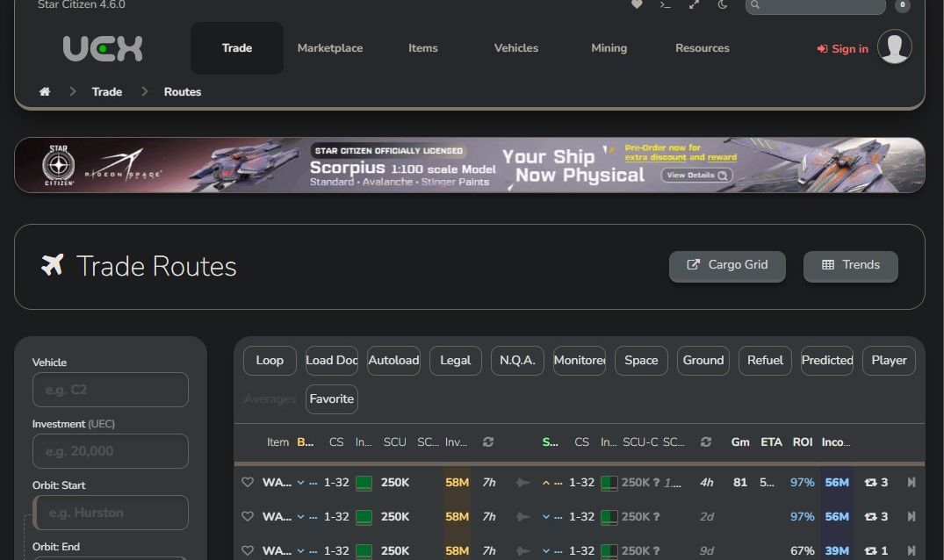Open the Cargo Grid panel
Image resolution: width=944 pixels, height=560 pixels.
tap(727, 264)
